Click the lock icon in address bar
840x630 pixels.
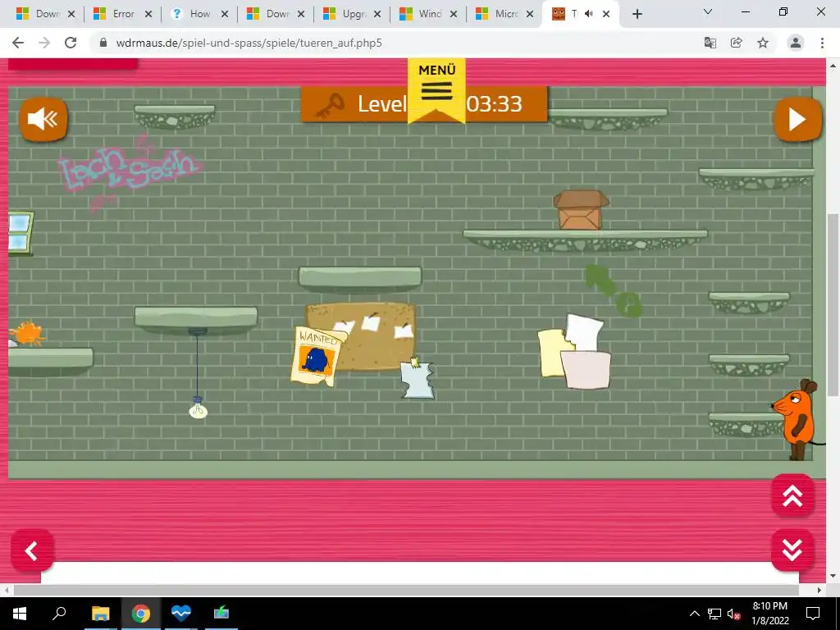pos(103,43)
